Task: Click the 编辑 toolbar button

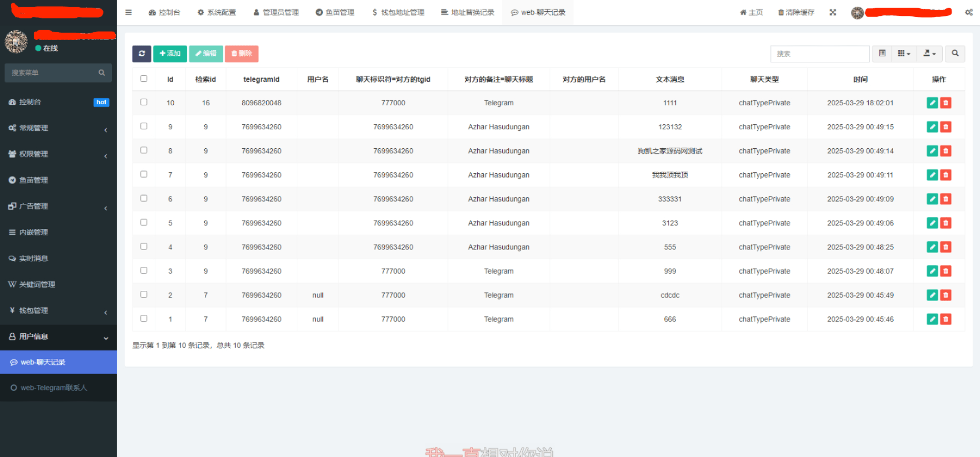Action: click(x=206, y=54)
